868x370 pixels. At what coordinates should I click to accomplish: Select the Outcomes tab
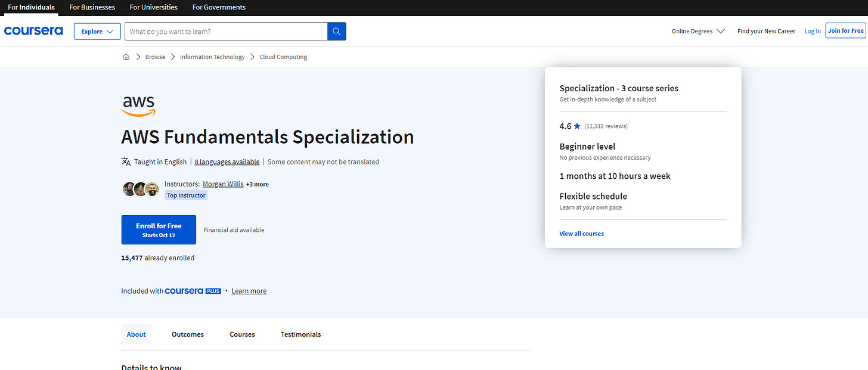[x=188, y=334]
